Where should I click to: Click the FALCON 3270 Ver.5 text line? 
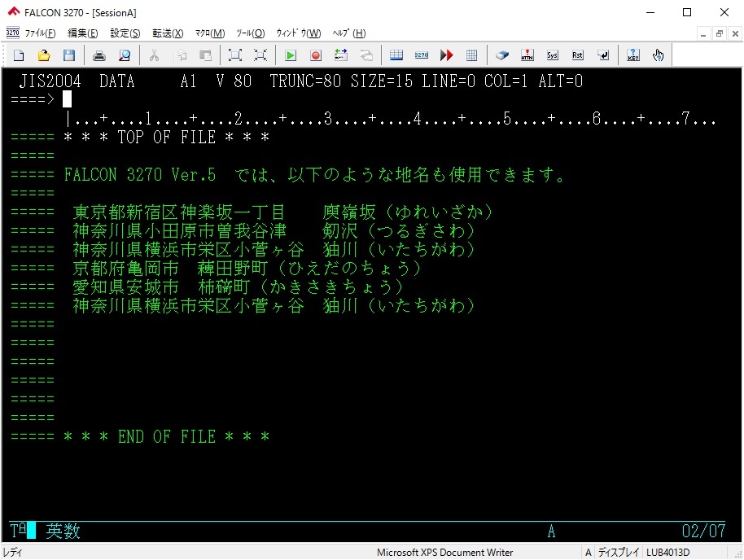click(x=313, y=175)
